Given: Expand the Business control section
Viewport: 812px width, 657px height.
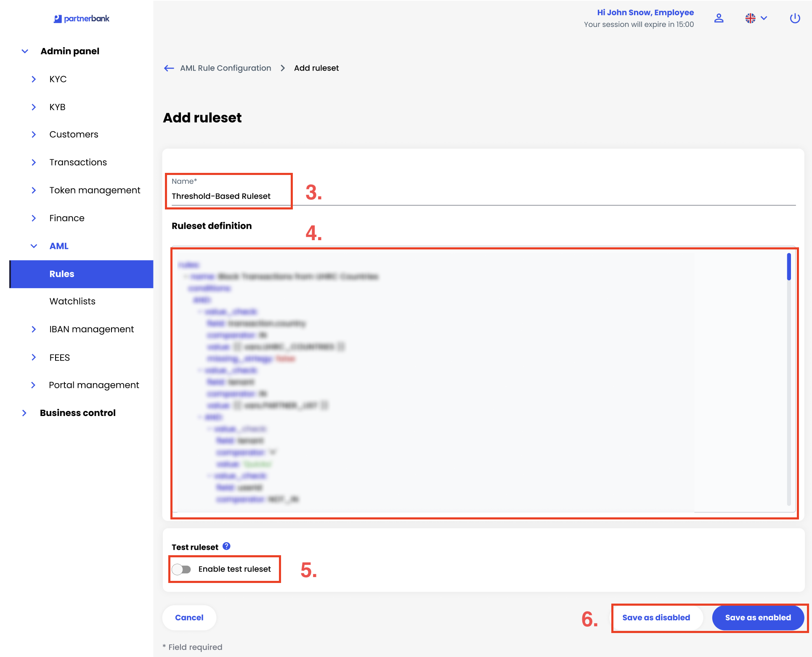Looking at the screenshot, I should click(x=24, y=413).
